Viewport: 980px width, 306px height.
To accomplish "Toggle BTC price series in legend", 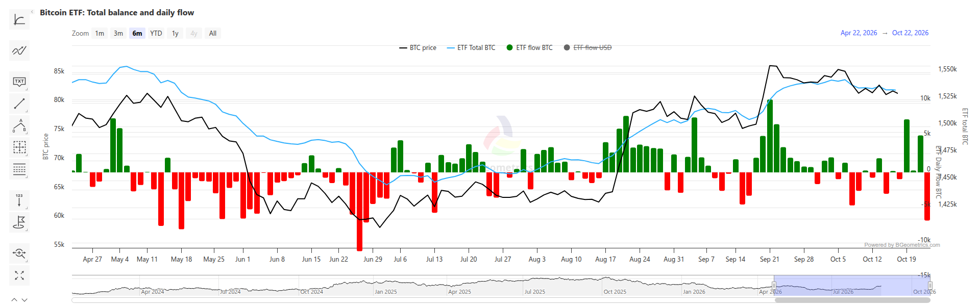I will (418, 47).
